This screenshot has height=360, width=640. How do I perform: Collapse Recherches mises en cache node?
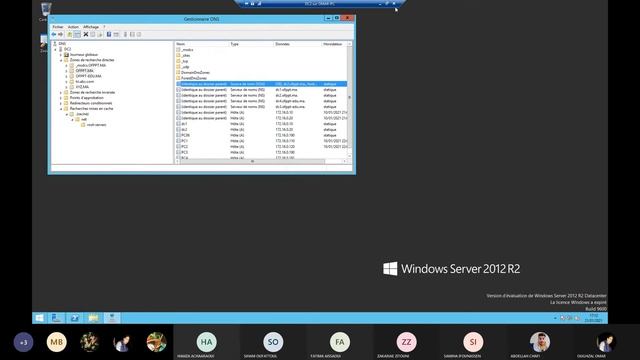pyautogui.click(x=61, y=109)
